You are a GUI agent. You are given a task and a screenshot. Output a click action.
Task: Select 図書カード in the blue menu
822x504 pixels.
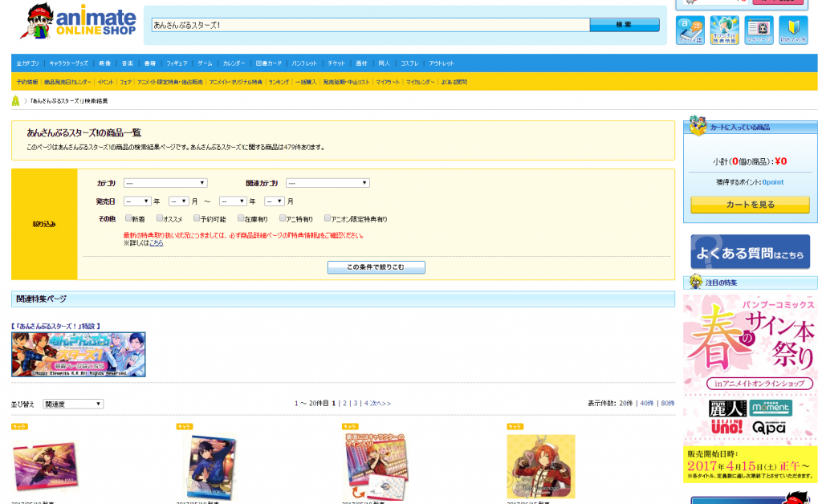[x=268, y=63]
